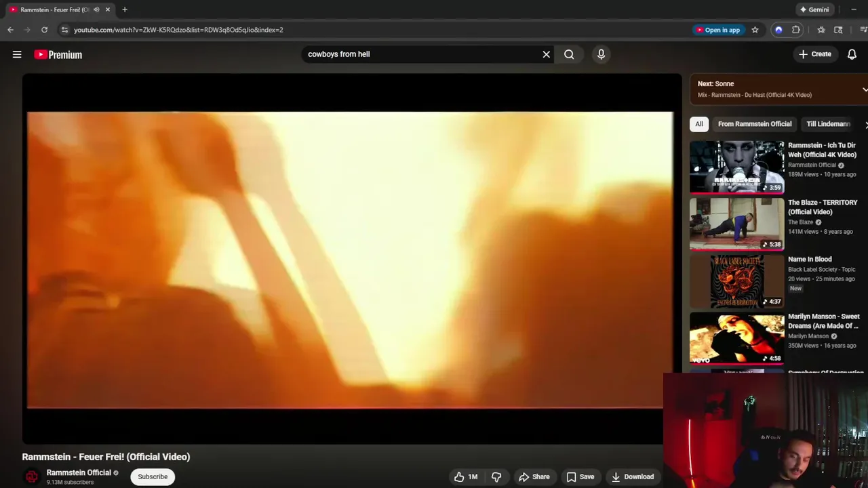
Task: Click 'The Blaze' channel name
Action: [800, 222]
